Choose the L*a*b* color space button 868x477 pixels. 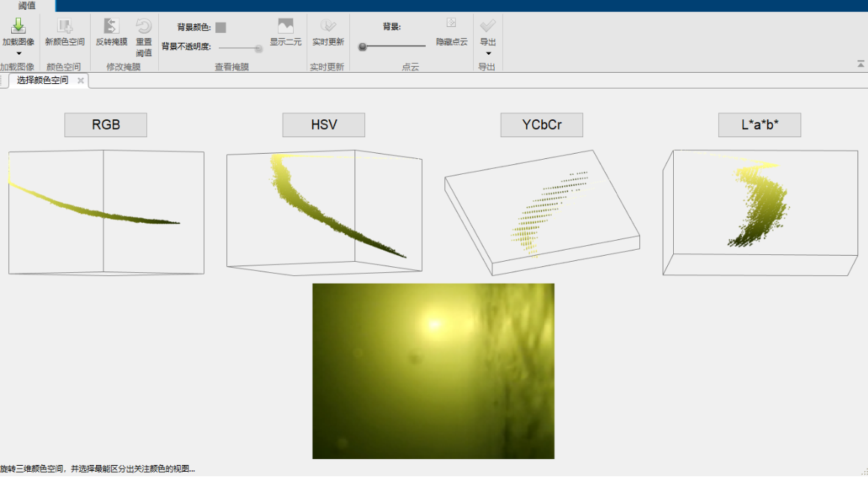coord(759,125)
